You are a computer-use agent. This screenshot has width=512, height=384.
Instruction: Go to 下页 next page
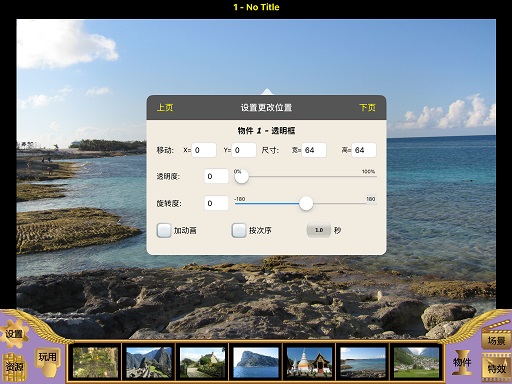[x=367, y=107]
